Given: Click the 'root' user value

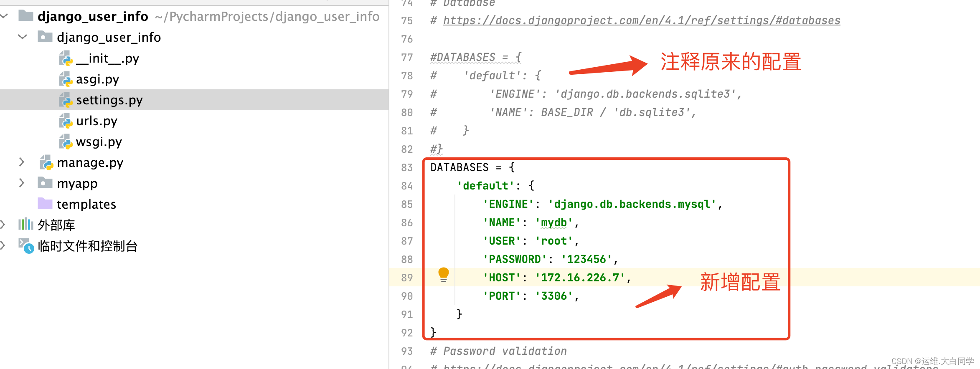Looking at the screenshot, I should tap(554, 241).
